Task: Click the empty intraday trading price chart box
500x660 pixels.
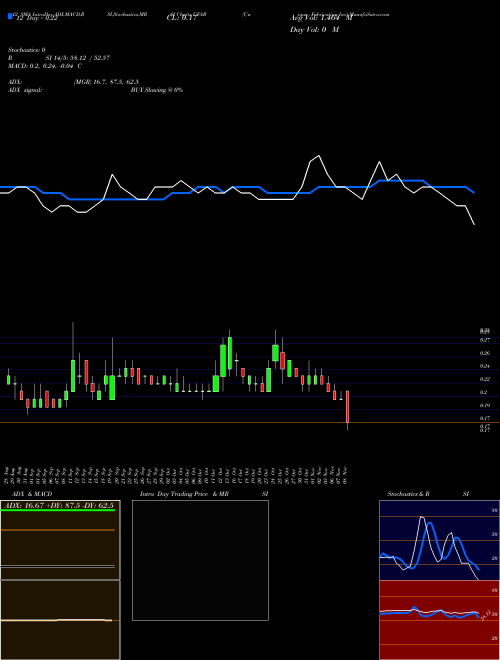Action: [x=200, y=560]
